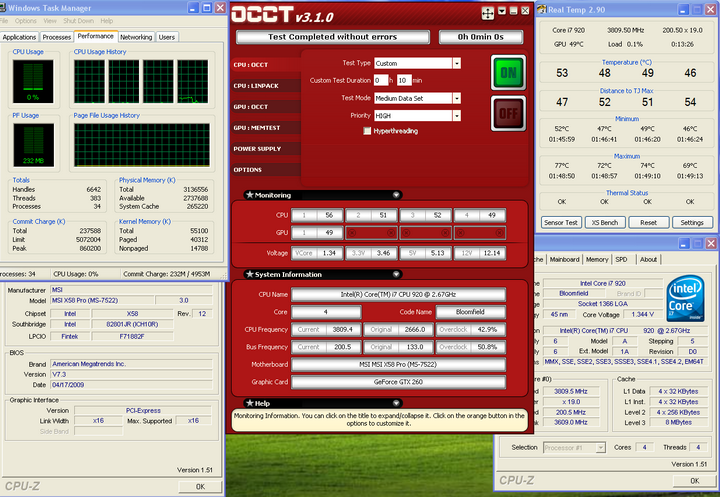This screenshot has height=497, width=720.
Task: Switch to the Mainboard tab in CPU-Z CPU window
Action: click(x=564, y=260)
